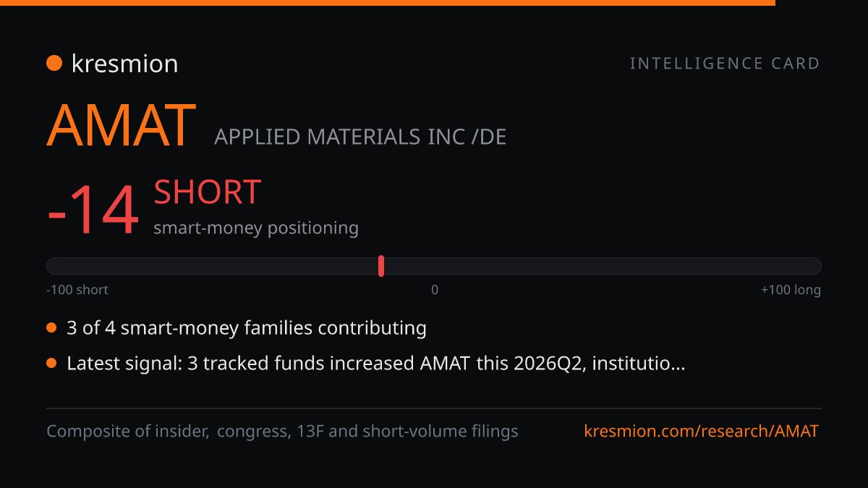This screenshot has width=868, height=488.
Task: Click the truncated Latest signal text
Action: (376, 363)
